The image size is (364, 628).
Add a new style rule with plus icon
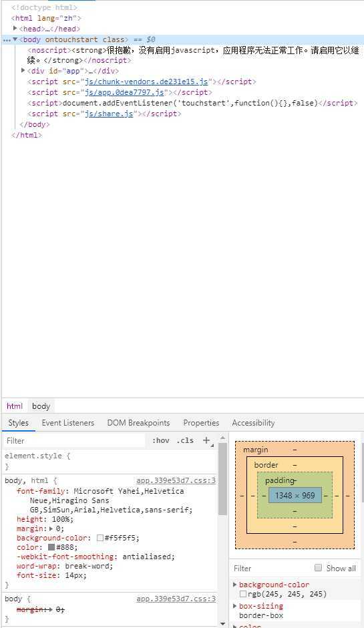pos(206,440)
